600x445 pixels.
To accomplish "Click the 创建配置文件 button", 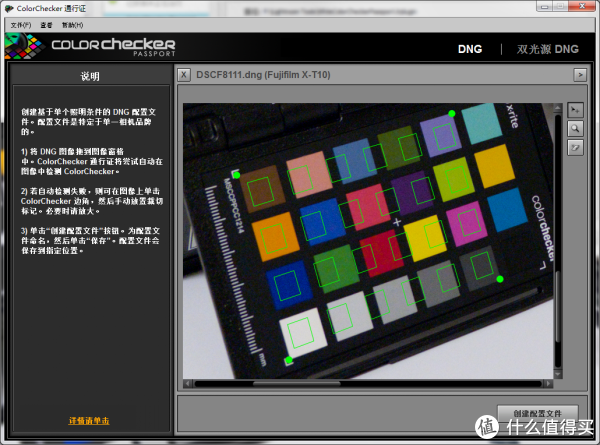I will [537, 413].
